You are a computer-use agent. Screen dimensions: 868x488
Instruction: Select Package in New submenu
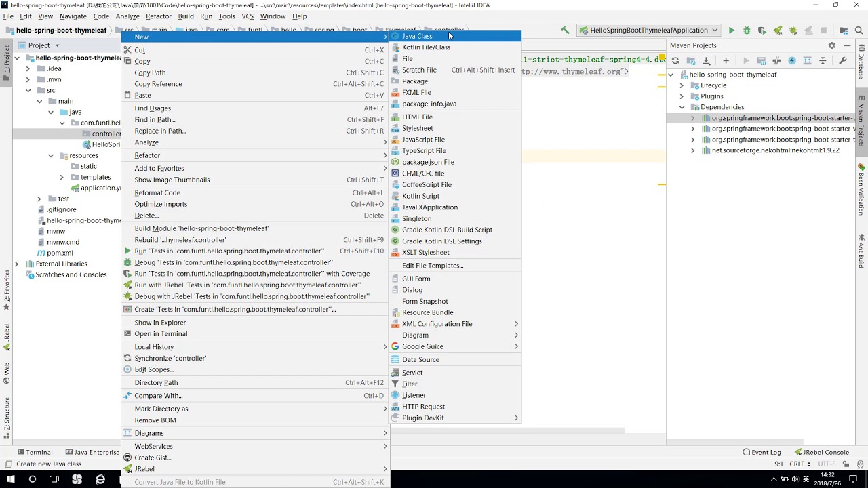pos(455,81)
